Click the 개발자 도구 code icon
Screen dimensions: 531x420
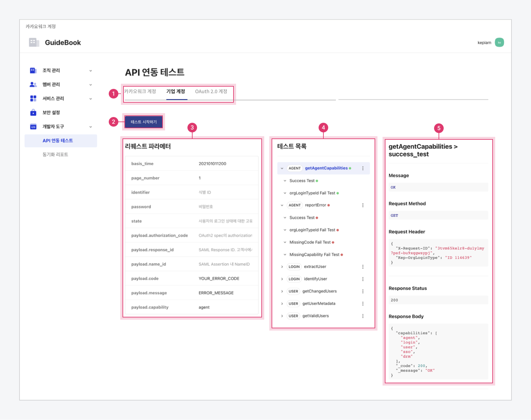pyautogui.click(x=33, y=127)
